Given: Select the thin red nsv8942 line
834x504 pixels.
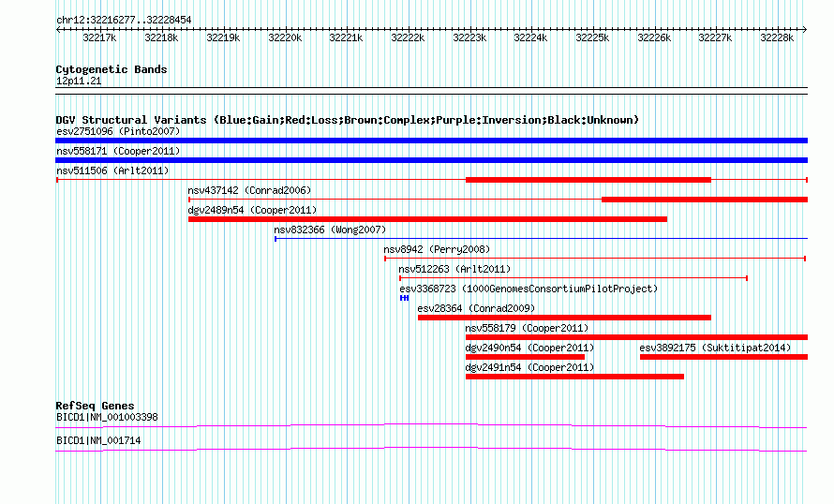Looking at the screenshot, I should (595, 259).
